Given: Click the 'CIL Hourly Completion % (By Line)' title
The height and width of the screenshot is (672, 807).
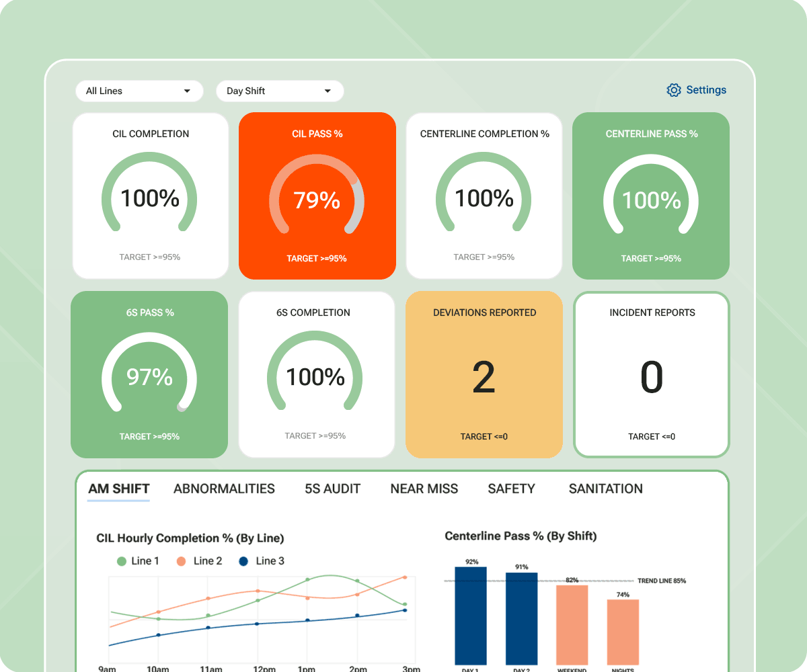Looking at the screenshot, I should pos(190,538).
